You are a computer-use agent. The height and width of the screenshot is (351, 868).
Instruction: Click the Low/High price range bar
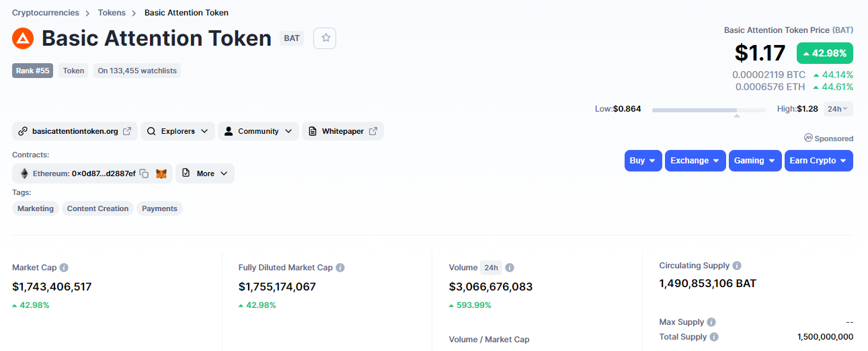point(709,110)
